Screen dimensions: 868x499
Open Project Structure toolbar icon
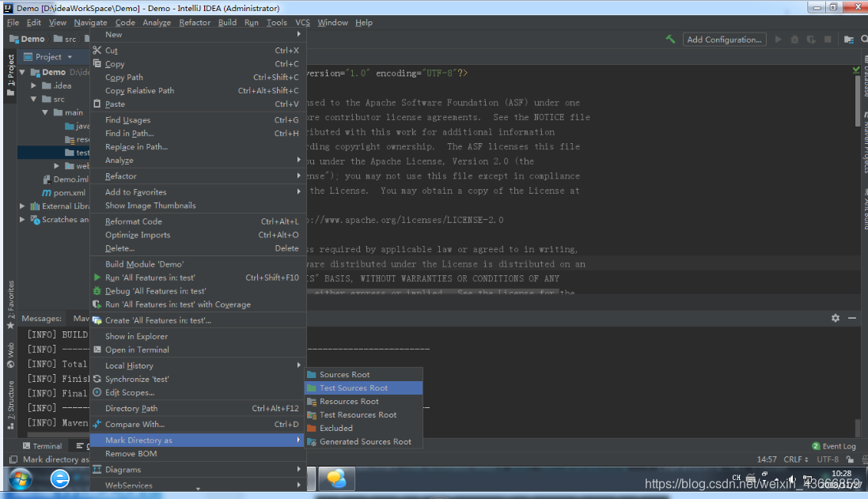point(849,40)
